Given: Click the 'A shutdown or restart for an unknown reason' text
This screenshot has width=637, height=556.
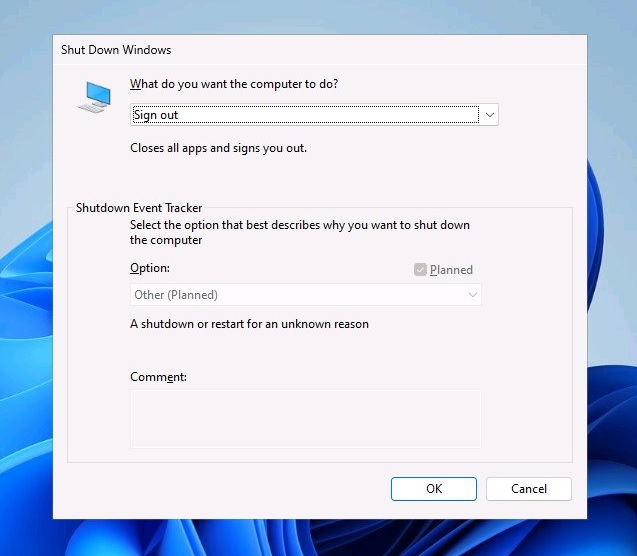Looking at the screenshot, I should tap(249, 324).
